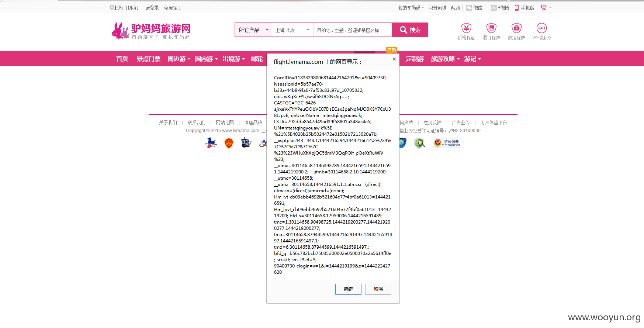644x328 pixels.
Task: Open the 所有产品 product type dropdown
Action: 253,30
